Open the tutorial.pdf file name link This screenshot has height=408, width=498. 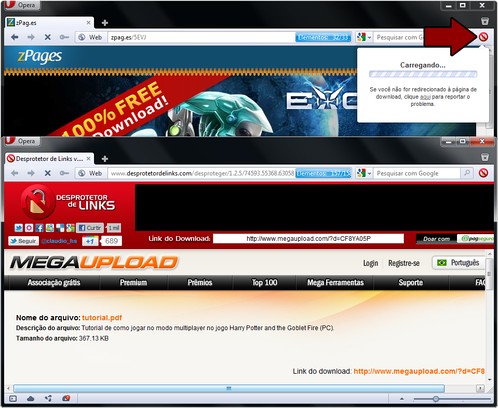click(x=102, y=318)
